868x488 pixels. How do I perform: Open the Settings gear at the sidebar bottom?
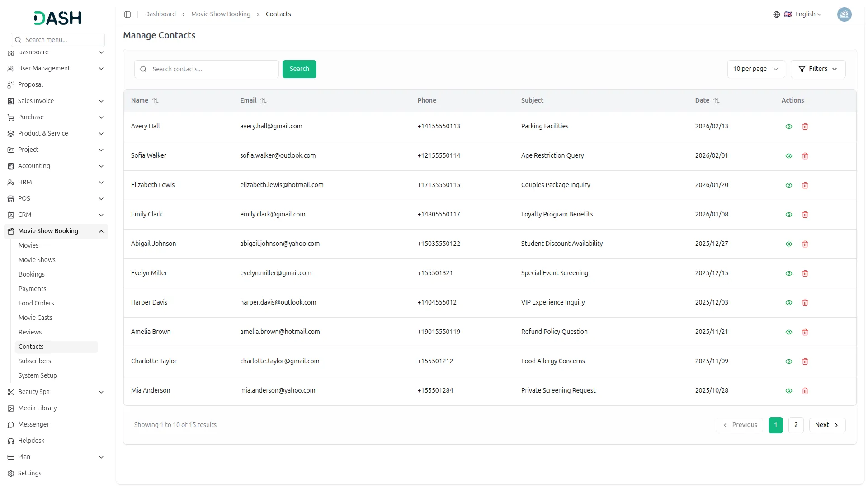10,473
